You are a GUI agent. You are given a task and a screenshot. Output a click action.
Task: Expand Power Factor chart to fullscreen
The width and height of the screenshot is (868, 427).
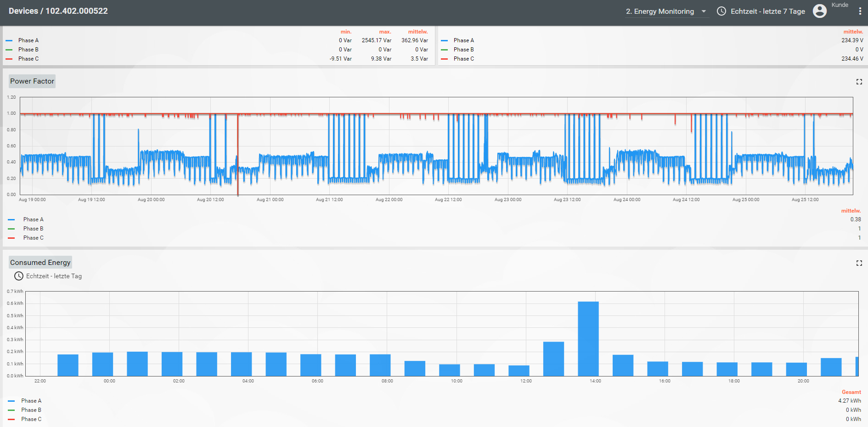click(x=859, y=82)
